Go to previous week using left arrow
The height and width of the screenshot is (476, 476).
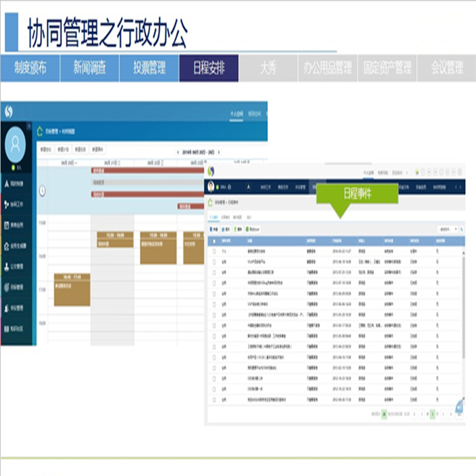177,152
